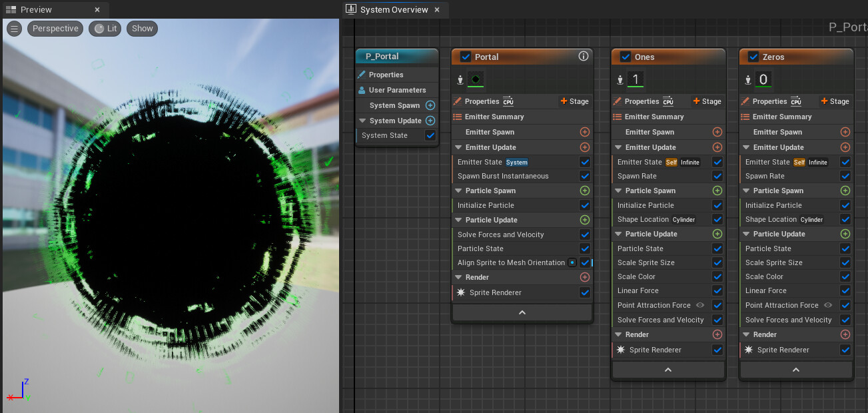Click the Stage button on Ones
Viewport: 868px width, 413px height.
pos(707,101)
